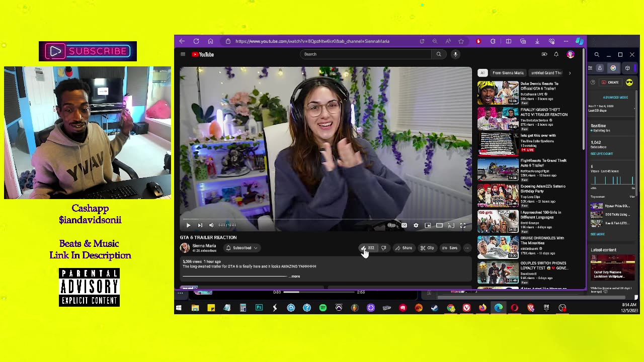Open browser downloads icon
Screen dimensions: 644x362
(x=537, y=41)
